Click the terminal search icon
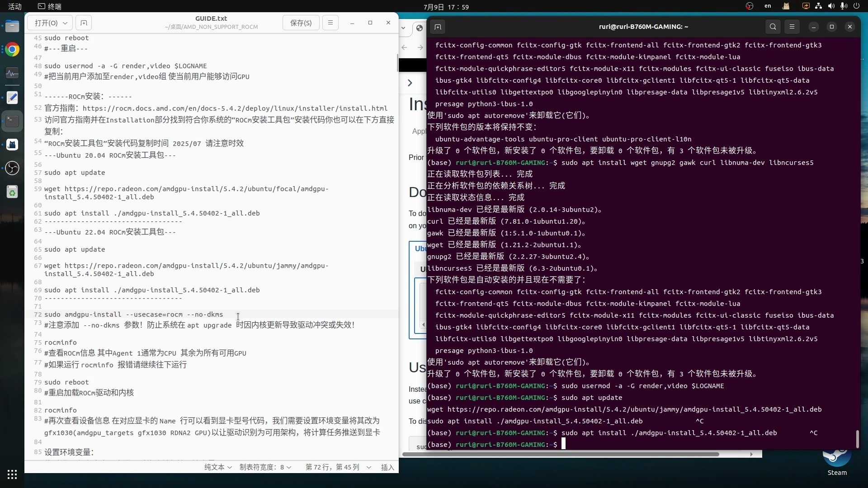Screen dimensions: 868x488 [773, 27]
